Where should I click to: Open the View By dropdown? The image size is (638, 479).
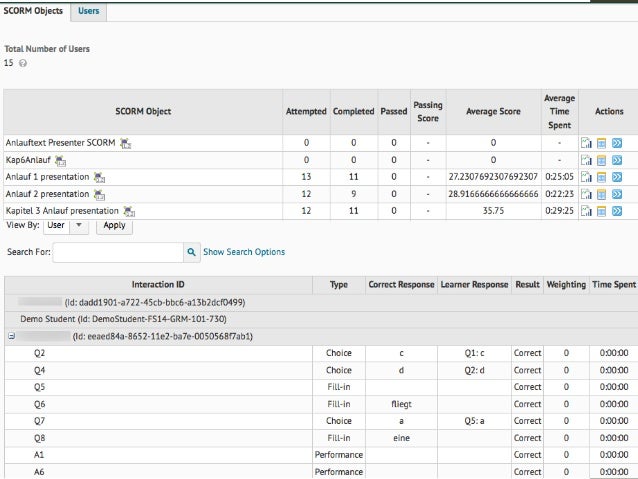tap(66, 226)
